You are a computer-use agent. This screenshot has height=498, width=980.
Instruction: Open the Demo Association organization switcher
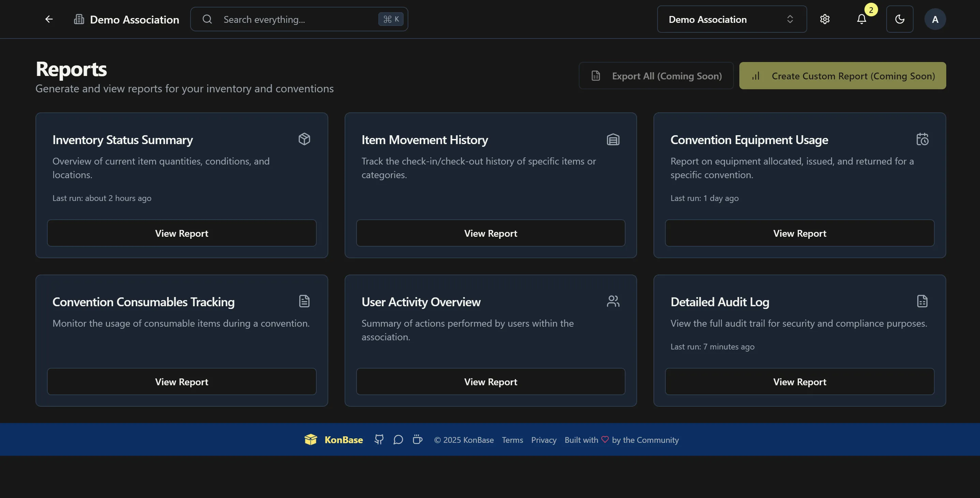(731, 19)
